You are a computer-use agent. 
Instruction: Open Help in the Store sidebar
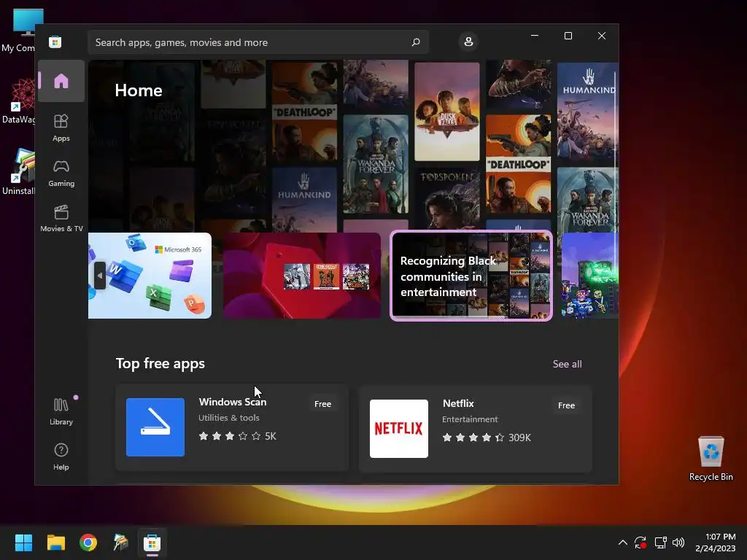pos(61,457)
